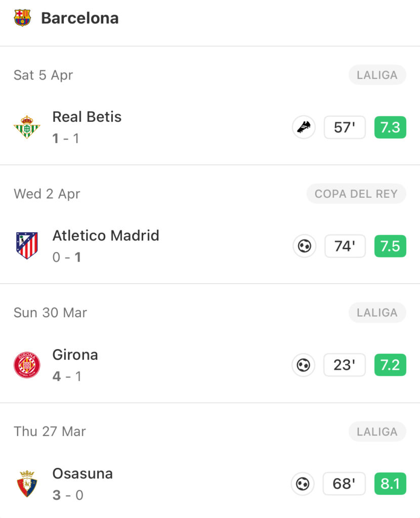Select the 8.1 green rating badge
The width and height of the screenshot is (420, 518).
click(390, 484)
